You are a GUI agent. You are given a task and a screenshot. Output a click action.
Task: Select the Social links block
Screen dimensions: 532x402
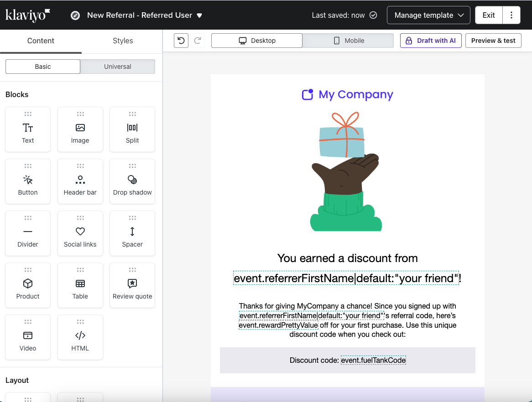pyautogui.click(x=80, y=233)
